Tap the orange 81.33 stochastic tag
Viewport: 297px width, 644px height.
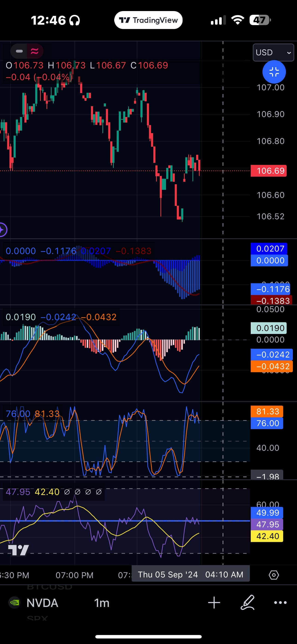tap(267, 411)
